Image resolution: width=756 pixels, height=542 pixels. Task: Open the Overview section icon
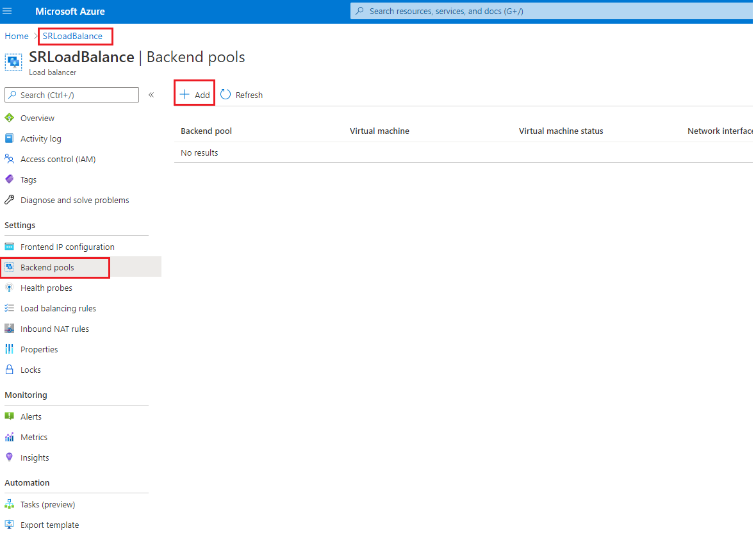click(x=10, y=118)
